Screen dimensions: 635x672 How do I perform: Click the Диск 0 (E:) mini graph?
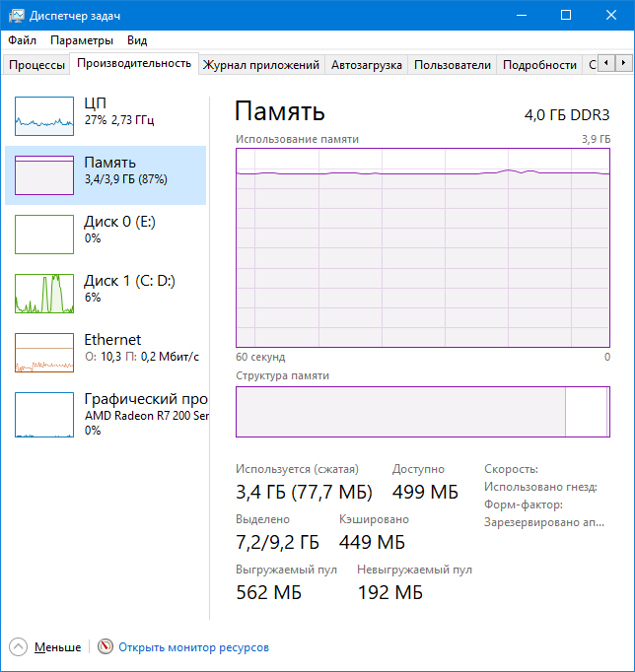click(x=44, y=235)
